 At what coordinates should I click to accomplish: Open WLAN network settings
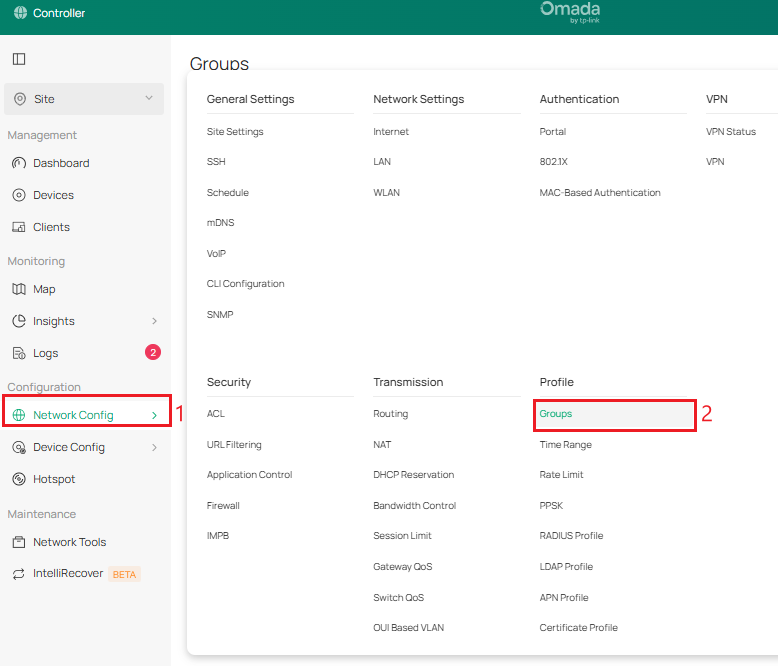click(386, 193)
